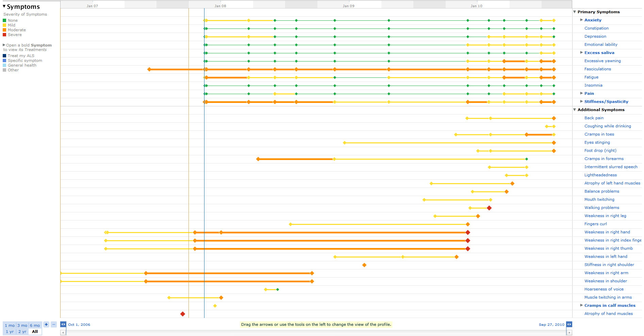Click the zoom out minus button
The height and width of the screenshot is (336, 644).
pos(54,324)
